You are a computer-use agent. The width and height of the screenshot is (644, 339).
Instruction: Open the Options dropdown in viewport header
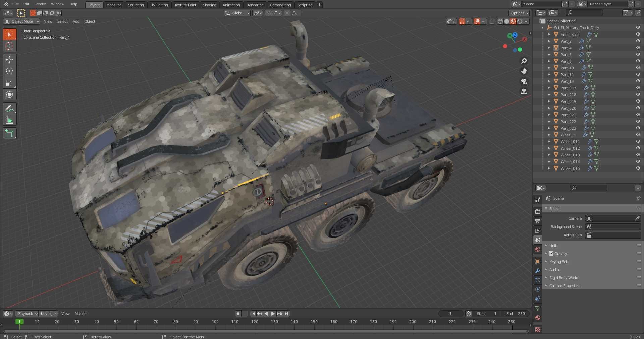point(519,13)
